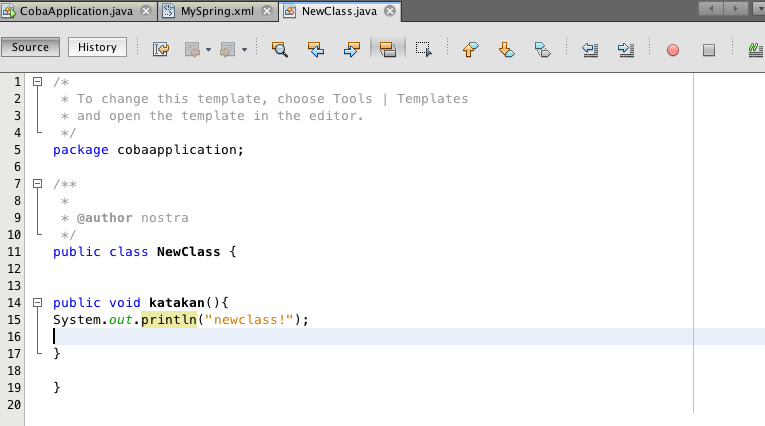Image resolution: width=765 pixels, height=426 pixels.
Task: Click the NewClass class name on line 11
Action: pyautogui.click(x=188, y=252)
